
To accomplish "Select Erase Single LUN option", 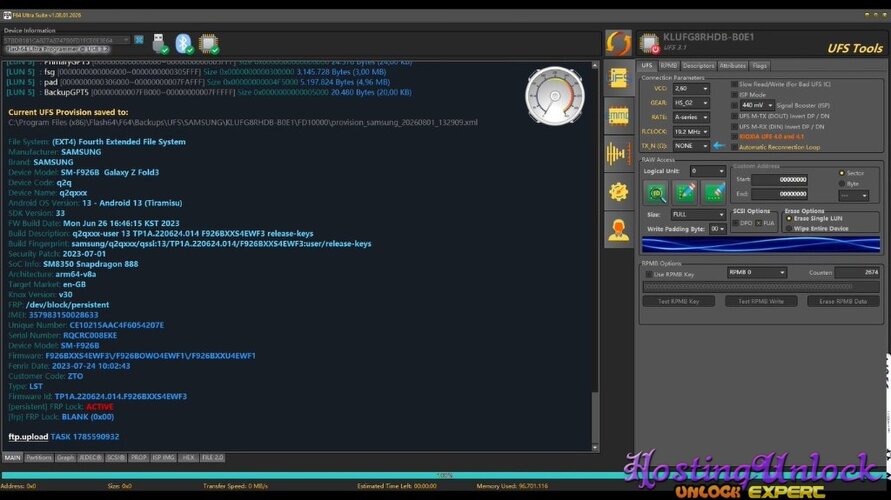I will pos(789,219).
